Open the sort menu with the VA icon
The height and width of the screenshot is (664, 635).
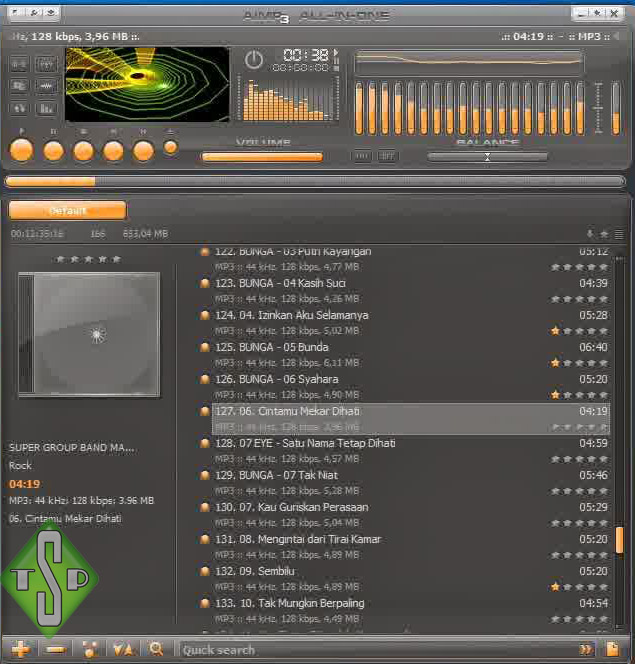pyautogui.click(x=124, y=649)
